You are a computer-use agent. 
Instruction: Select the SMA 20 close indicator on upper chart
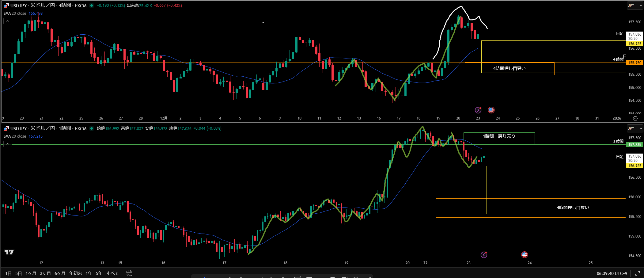(x=15, y=13)
